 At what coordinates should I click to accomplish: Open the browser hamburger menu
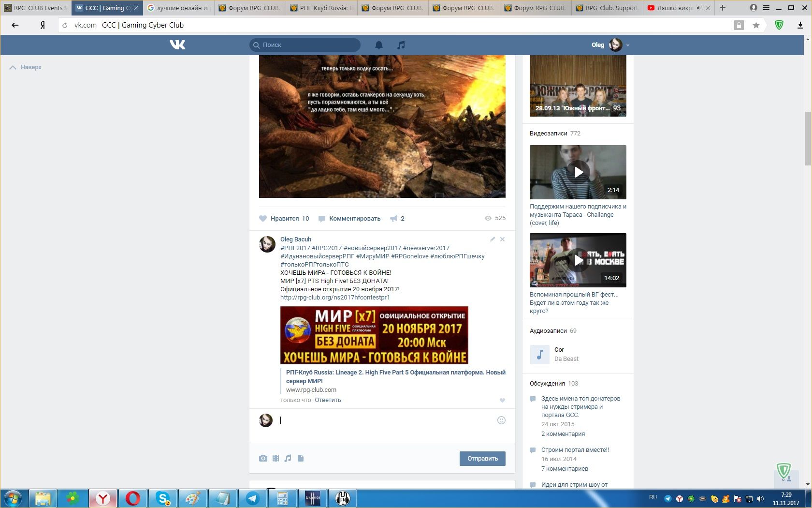coord(766,8)
